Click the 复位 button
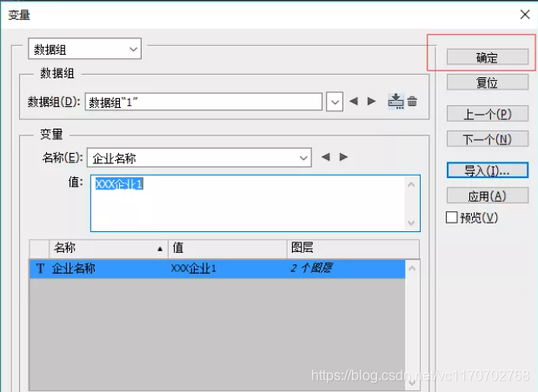The height and width of the screenshot is (392, 538). 488,83
